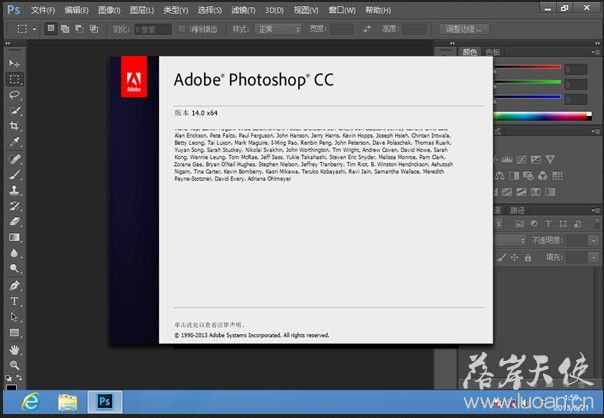Toggle lock position for layer
Image resolution: width=604 pixels, height=418 pixels.
pos(515,257)
